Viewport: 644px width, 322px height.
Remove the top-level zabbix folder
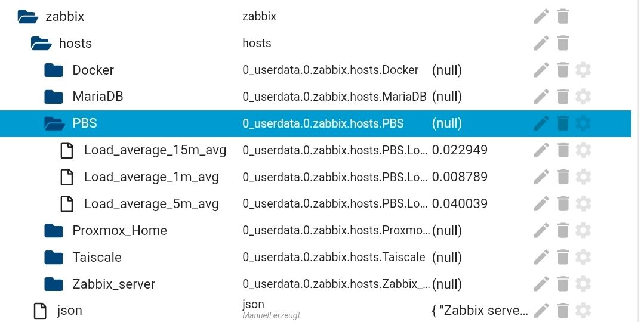coord(562,17)
